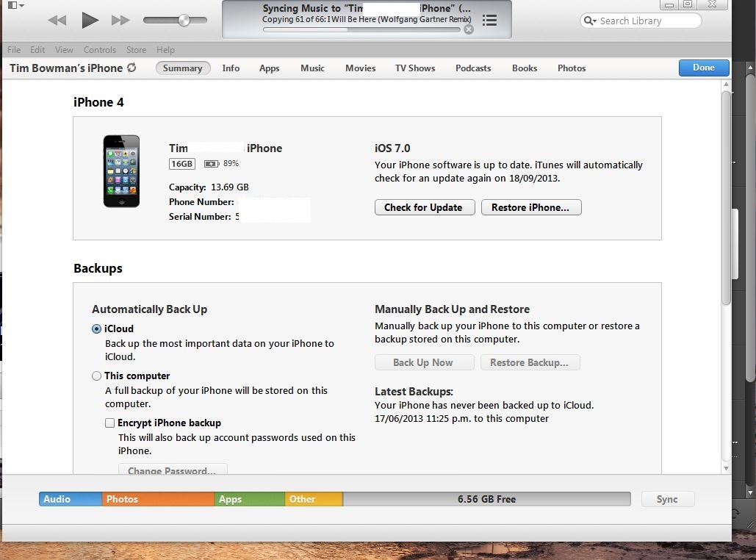756x560 pixels.
Task: Switch to the Podcasts tab
Action: point(473,68)
